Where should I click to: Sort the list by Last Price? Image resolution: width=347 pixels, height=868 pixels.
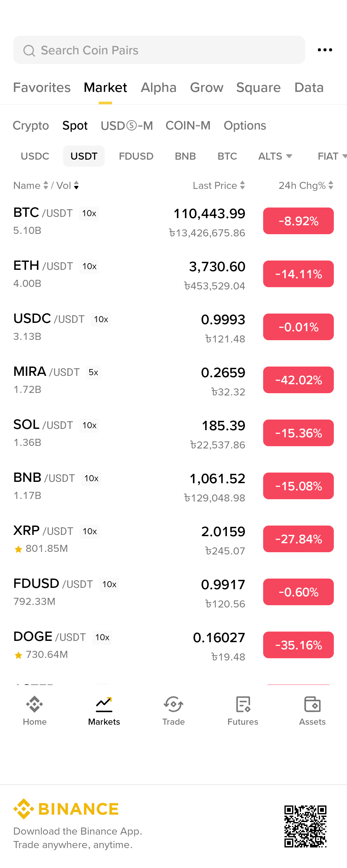pos(218,185)
